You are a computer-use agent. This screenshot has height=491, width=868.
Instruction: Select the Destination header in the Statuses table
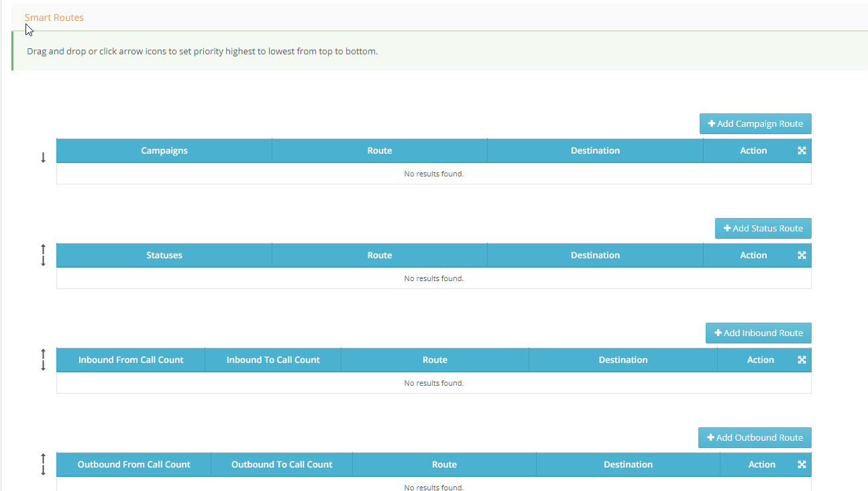tap(596, 255)
